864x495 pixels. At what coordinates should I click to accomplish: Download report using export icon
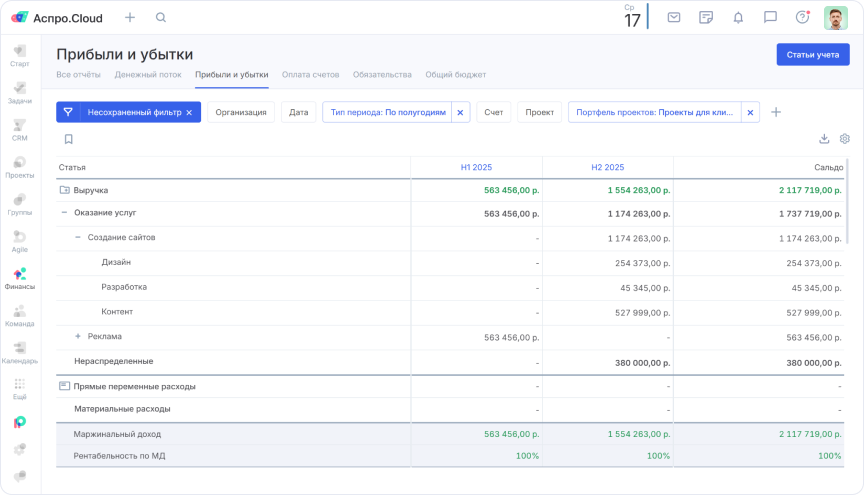(x=824, y=139)
